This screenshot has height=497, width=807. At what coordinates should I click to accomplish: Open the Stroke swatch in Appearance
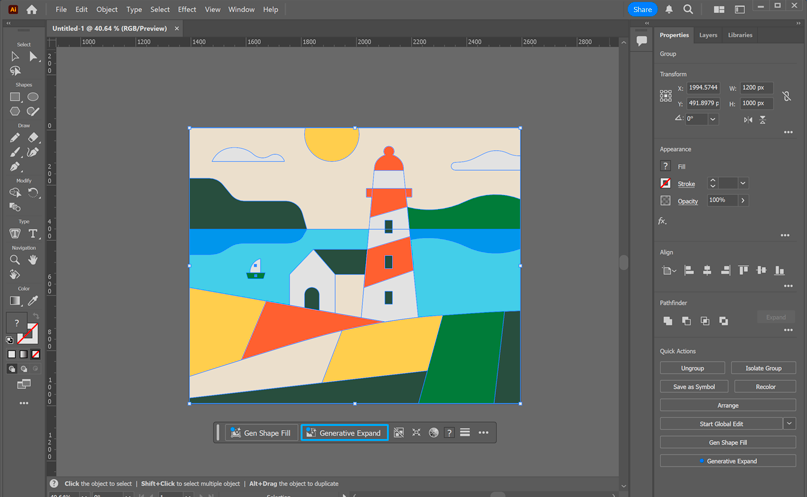665,183
